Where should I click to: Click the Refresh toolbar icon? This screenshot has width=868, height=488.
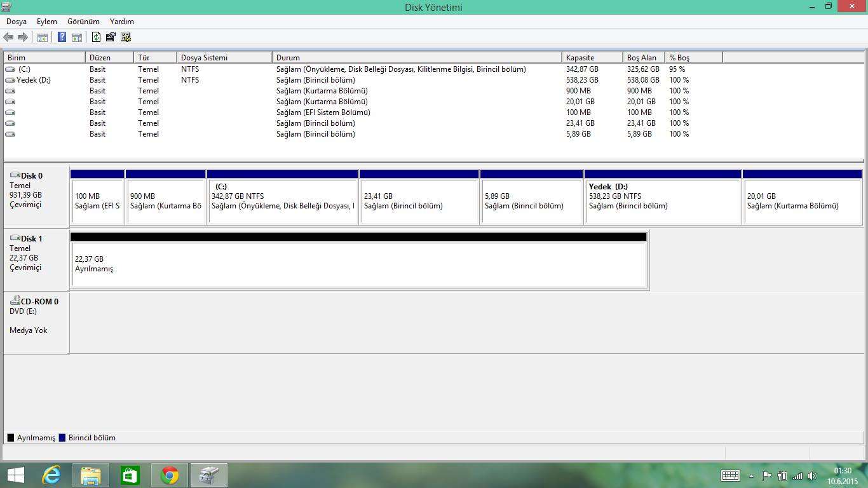pyautogui.click(x=96, y=37)
